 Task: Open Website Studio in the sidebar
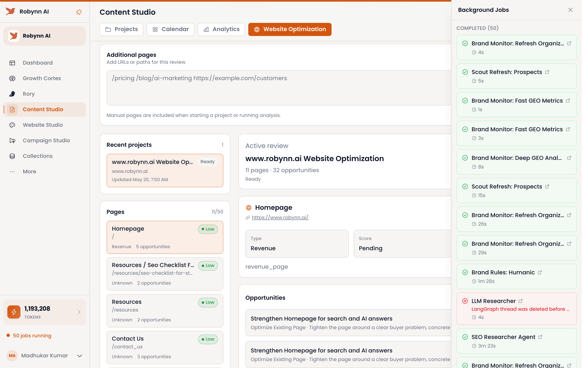45,125
